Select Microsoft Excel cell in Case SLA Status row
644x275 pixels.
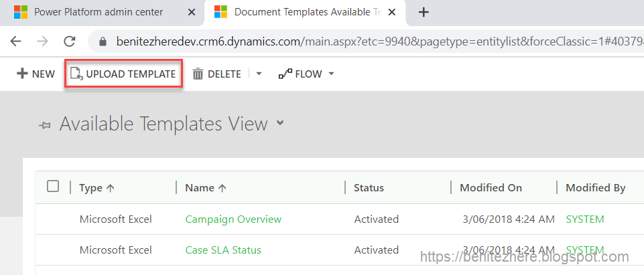tap(116, 250)
